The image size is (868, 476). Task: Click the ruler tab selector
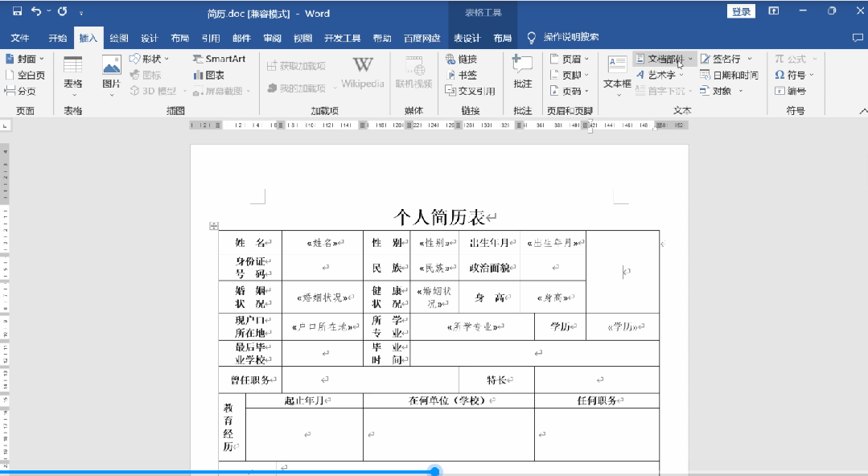[x=5, y=126]
